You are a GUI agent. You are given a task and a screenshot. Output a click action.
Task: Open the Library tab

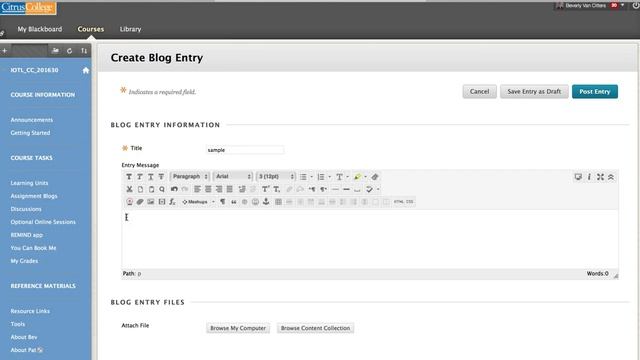(130, 29)
